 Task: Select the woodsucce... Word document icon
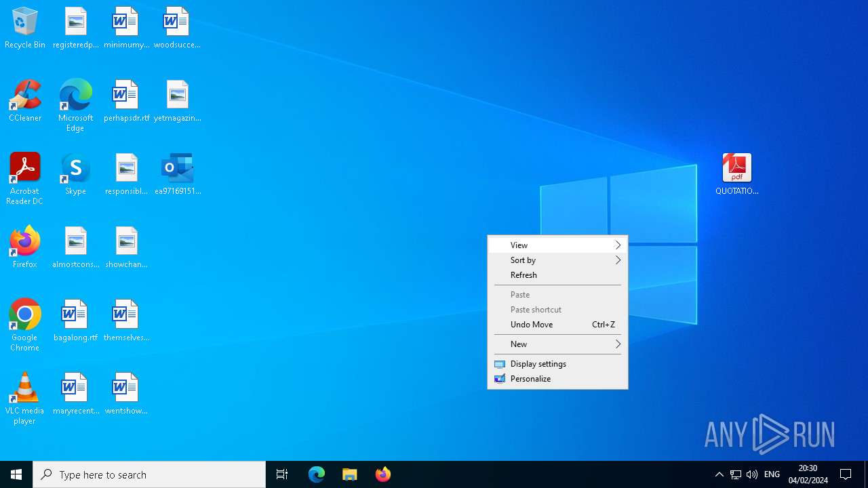point(177,28)
